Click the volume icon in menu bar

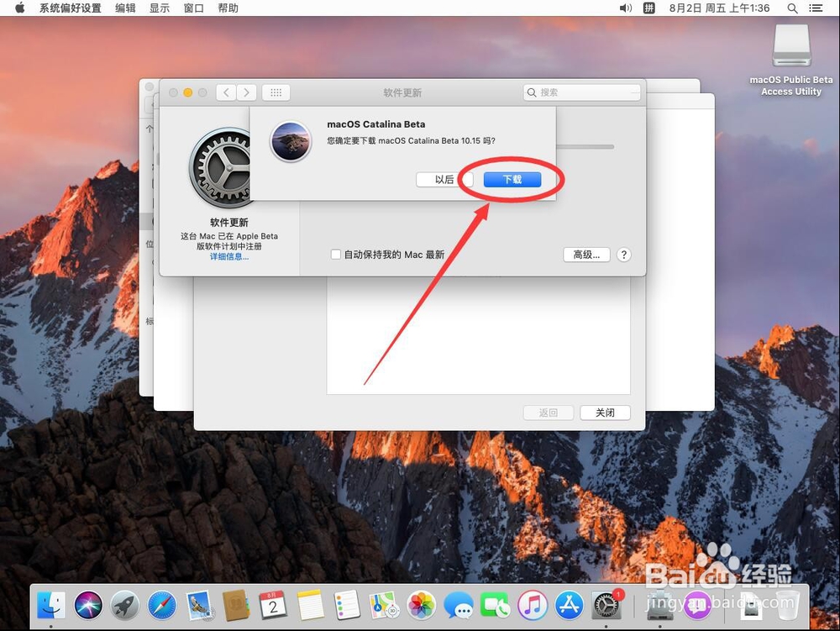626,8
